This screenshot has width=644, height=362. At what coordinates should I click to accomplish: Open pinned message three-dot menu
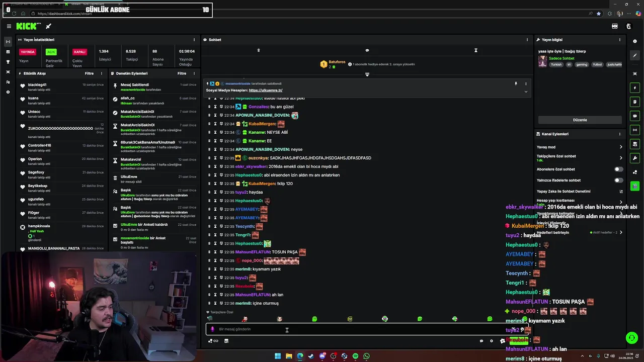[x=526, y=83]
